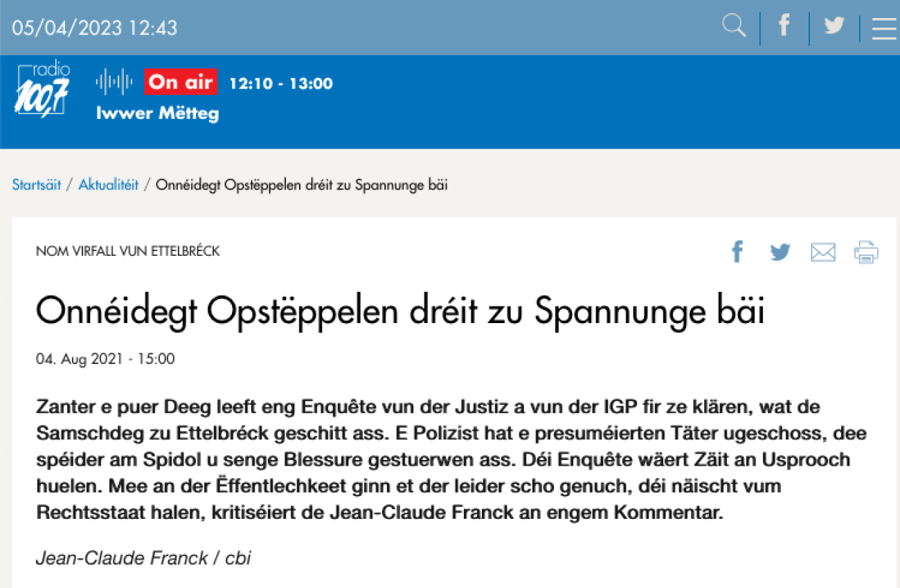Open the NOM VIRFALL VUN ETTELBRÉCK category
The height and width of the screenshot is (588, 900).
[128, 251]
